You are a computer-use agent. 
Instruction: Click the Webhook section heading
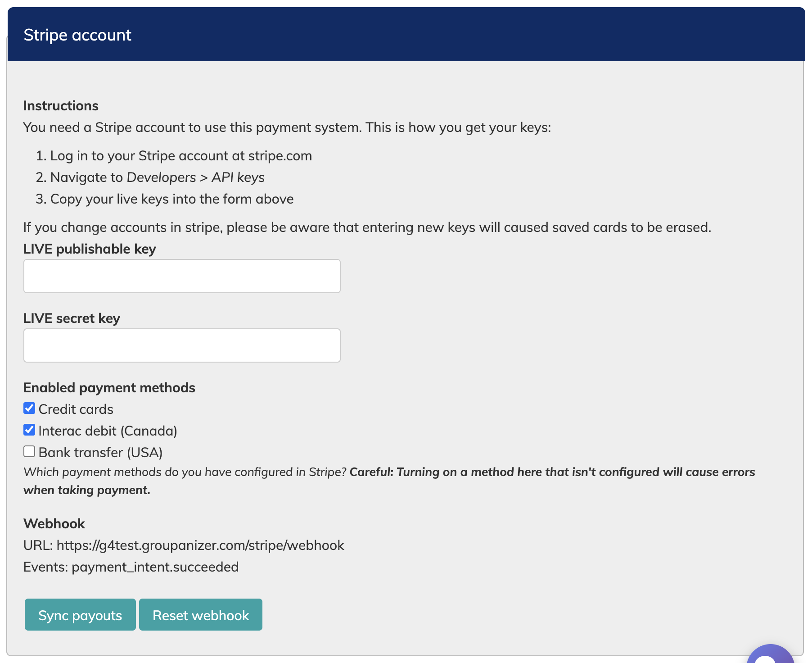coord(54,524)
